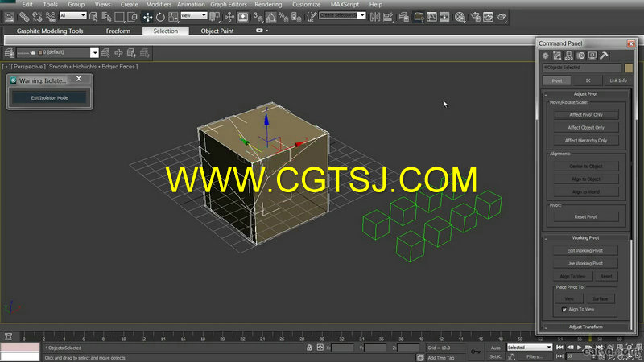644x362 pixels.
Task: Click the Affect Pivot Only button
Action: tap(586, 115)
